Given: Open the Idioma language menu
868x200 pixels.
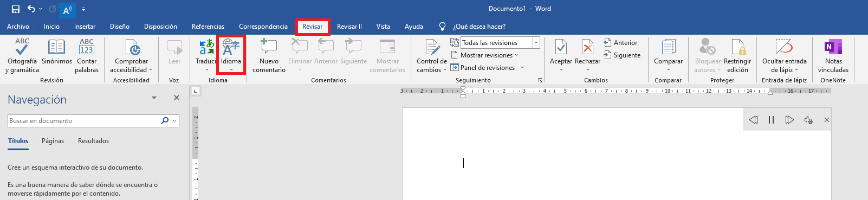Looking at the screenshot, I should click(231, 55).
